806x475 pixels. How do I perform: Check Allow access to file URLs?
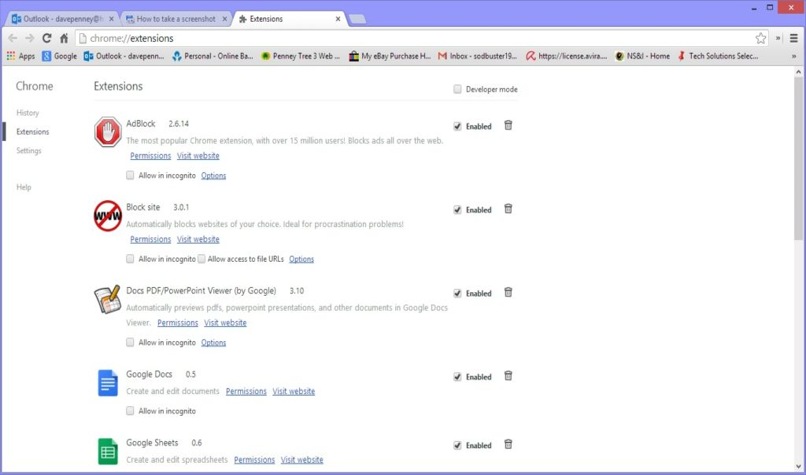tap(202, 259)
